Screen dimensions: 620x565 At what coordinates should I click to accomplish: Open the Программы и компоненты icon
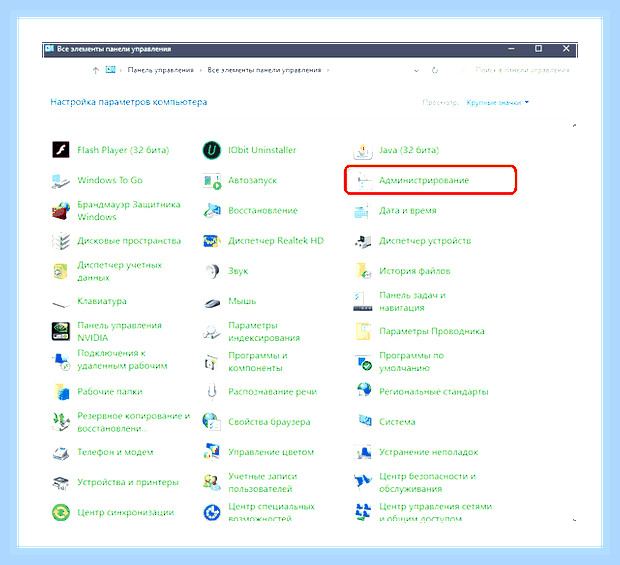(x=212, y=362)
